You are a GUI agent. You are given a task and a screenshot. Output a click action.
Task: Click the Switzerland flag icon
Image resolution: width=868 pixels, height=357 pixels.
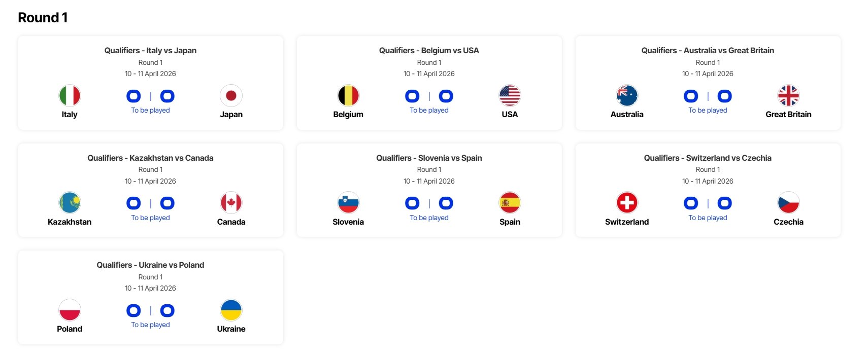(x=627, y=203)
